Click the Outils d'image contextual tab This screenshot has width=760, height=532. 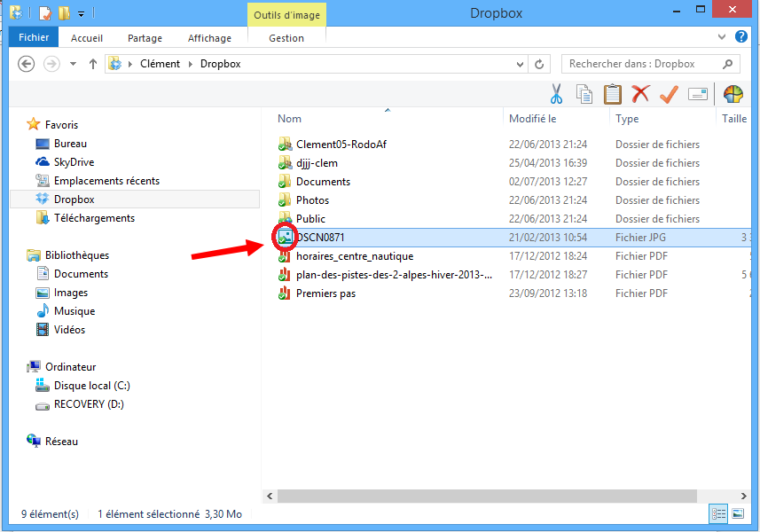287,15
